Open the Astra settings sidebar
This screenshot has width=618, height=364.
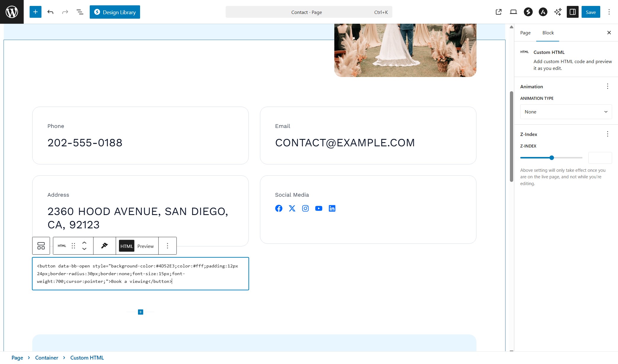pyautogui.click(x=543, y=12)
